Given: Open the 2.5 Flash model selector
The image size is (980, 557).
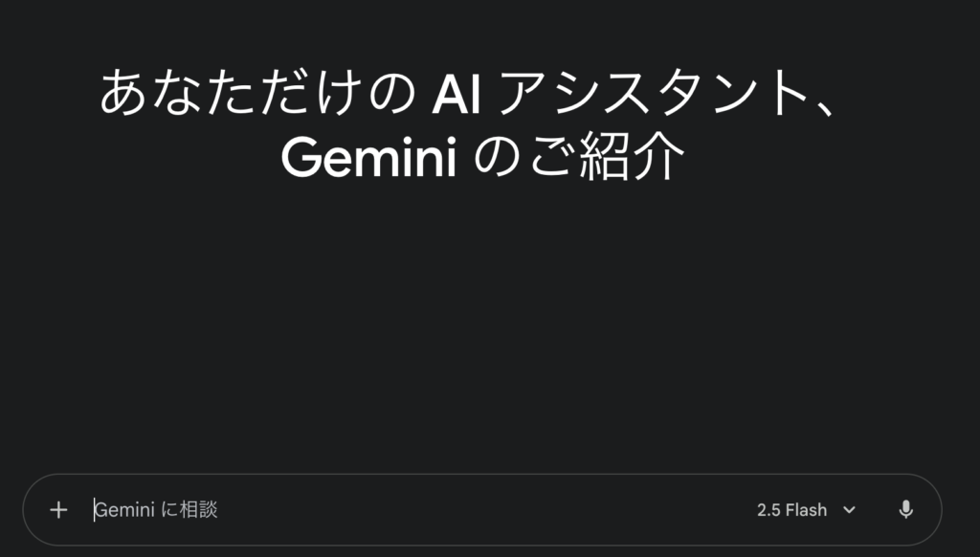Looking at the screenshot, I should (x=806, y=510).
